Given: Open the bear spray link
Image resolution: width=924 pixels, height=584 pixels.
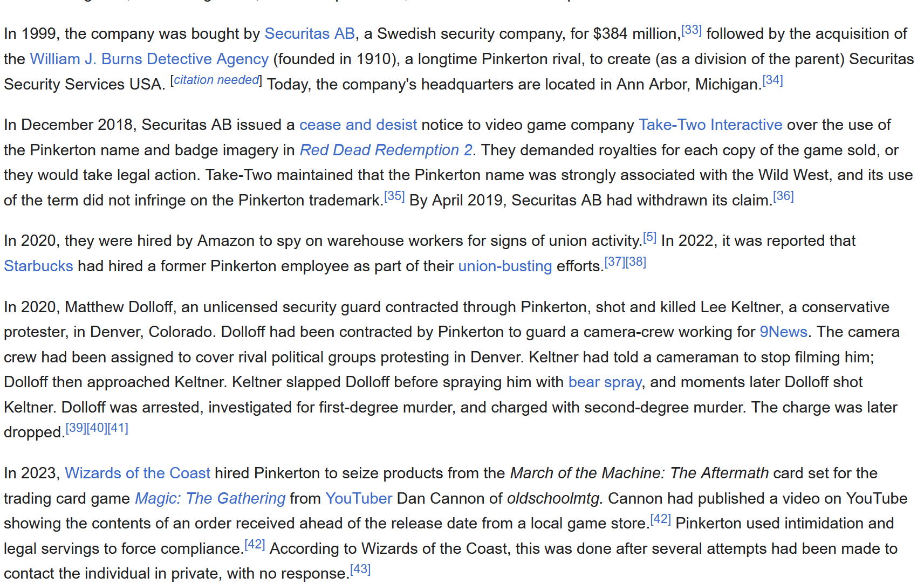Looking at the screenshot, I should click(x=605, y=382).
